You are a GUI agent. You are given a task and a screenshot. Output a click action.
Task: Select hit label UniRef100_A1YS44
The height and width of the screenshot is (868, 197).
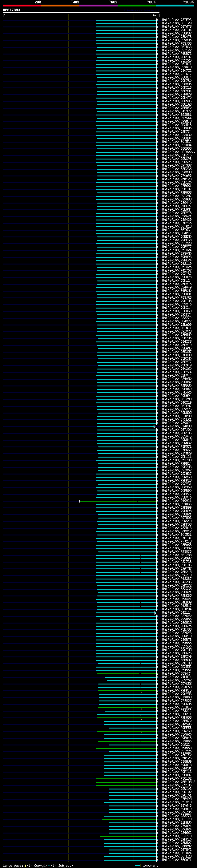(177, 118)
